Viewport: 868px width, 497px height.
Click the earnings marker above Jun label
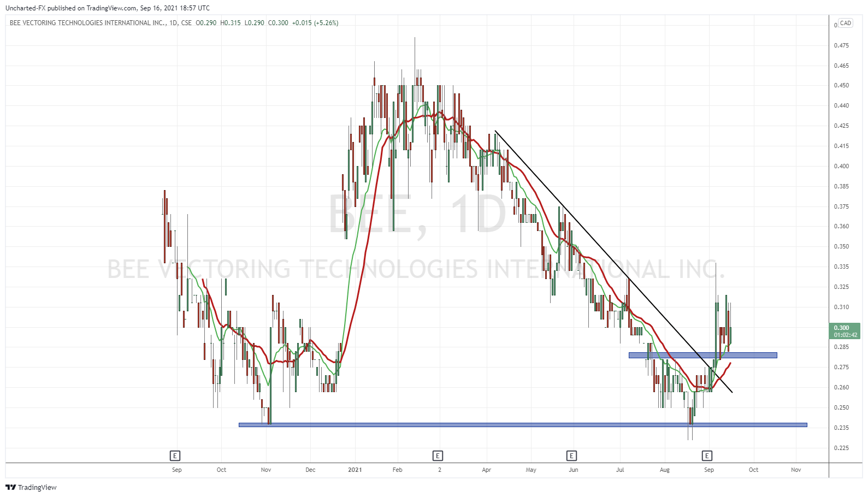[x=571, y=455]
